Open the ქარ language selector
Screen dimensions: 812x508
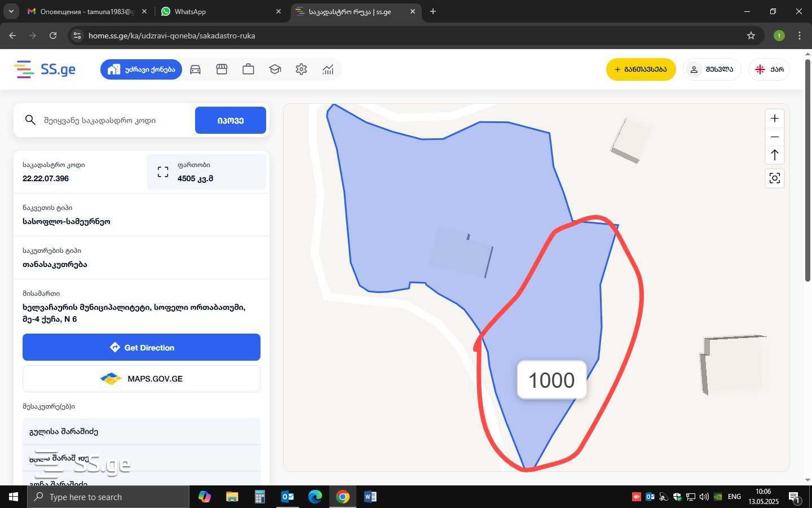click(x=769, y=69)
